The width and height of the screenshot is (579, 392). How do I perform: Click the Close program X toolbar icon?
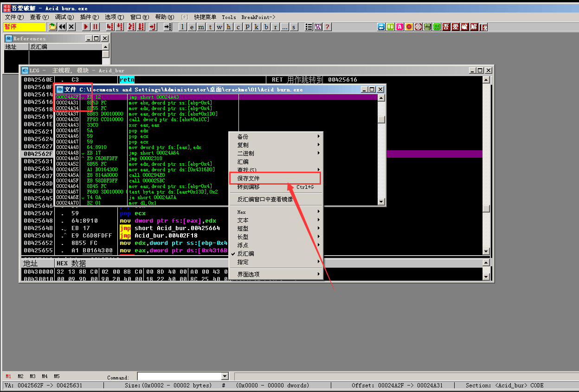tap(71, 27)
